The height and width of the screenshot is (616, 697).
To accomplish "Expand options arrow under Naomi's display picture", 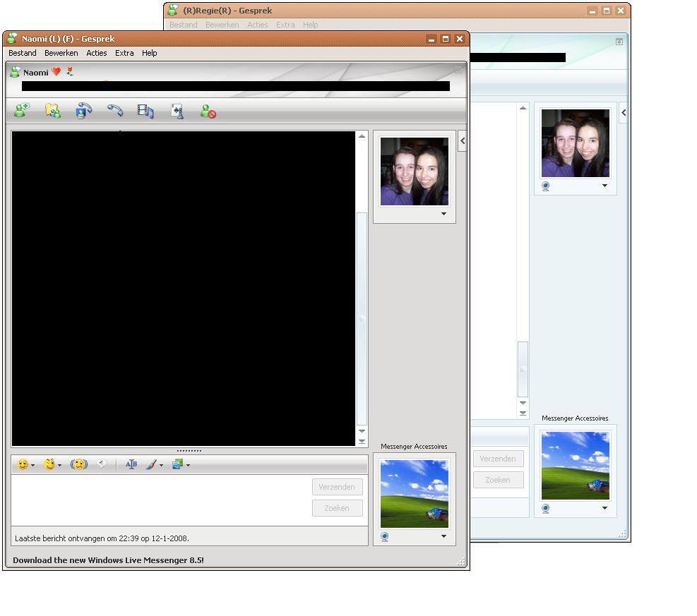I will (443, 214).
